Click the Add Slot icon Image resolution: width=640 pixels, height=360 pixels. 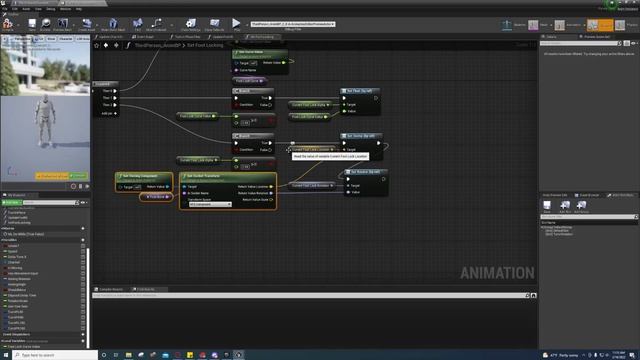pos(565,206)
